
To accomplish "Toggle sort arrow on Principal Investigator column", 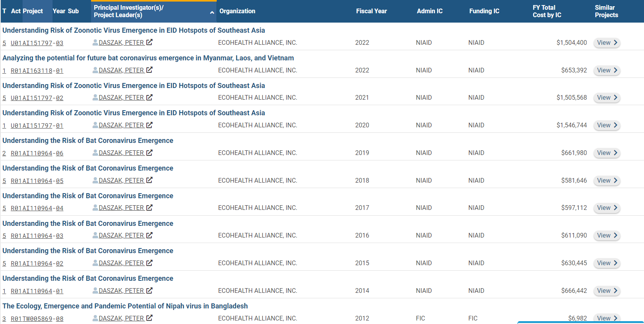I will [212, 12].
